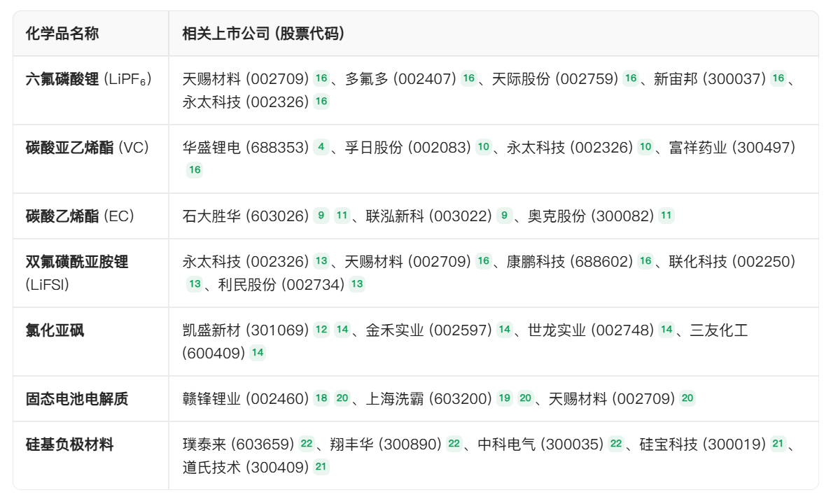
Task: Open citation 16 after 多氟多 (002407)
Action: [x=468, y=78]
